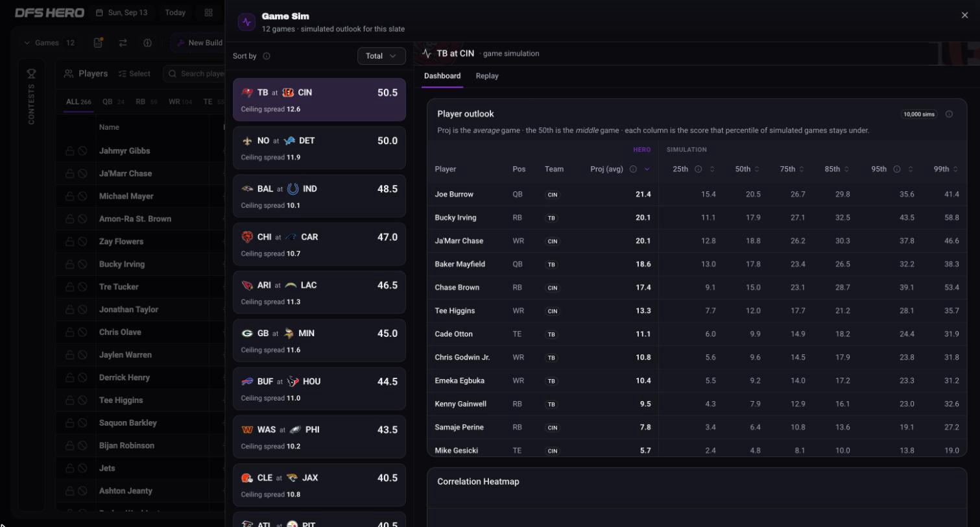The image size is (980, 527).
Task: Open the Total sort dropdown
Action: click(x=381, y=56)
